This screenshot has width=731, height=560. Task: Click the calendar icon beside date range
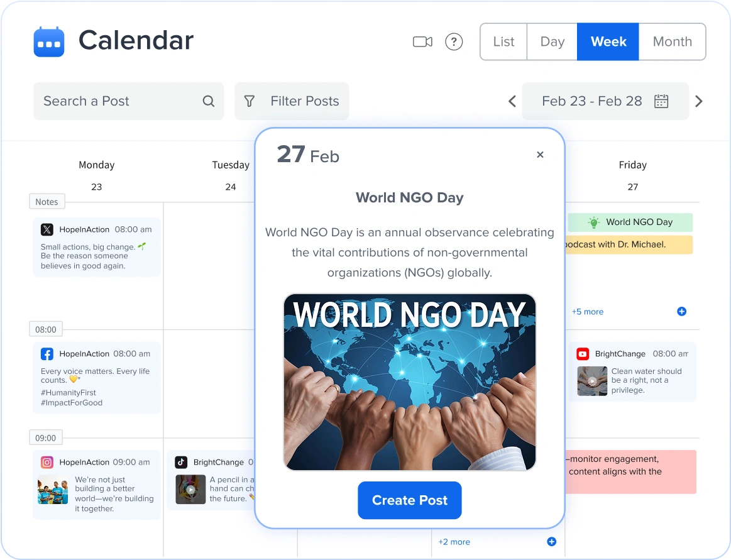pos(661,101)
